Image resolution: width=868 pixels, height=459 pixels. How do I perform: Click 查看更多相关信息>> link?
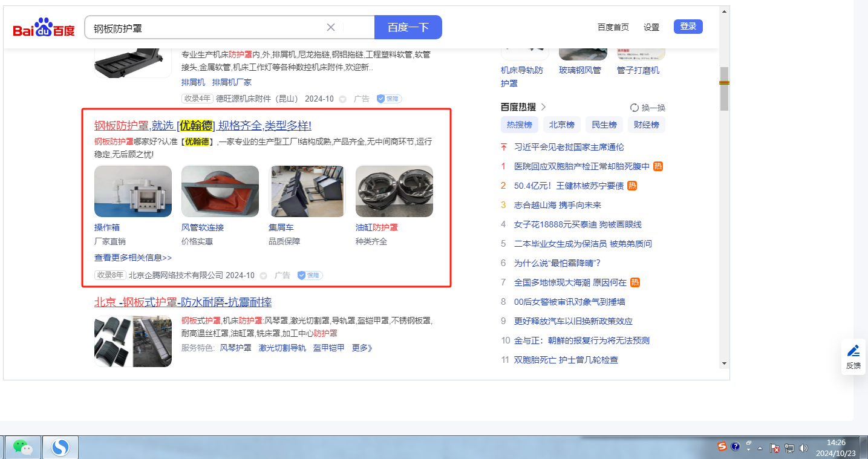coord(133,258)
